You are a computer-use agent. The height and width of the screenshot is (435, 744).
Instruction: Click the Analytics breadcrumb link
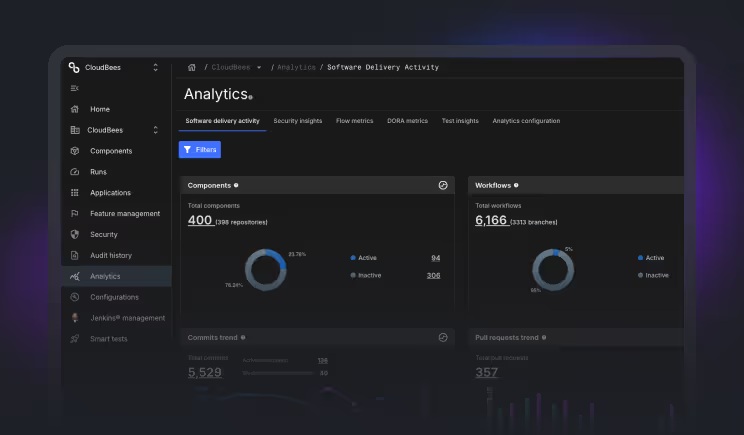tap(296, 67)
